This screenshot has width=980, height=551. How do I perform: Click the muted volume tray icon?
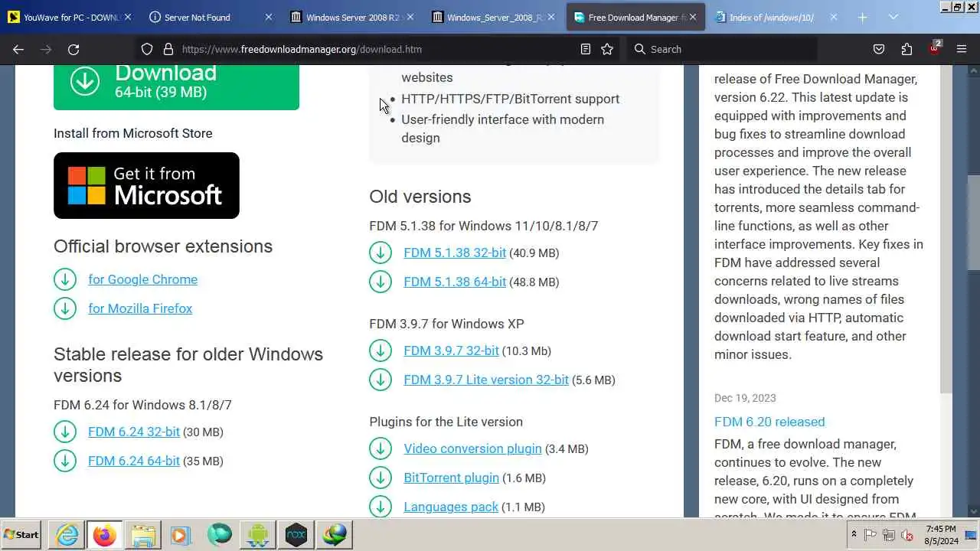pyautogui.click(x=907, y=535)
